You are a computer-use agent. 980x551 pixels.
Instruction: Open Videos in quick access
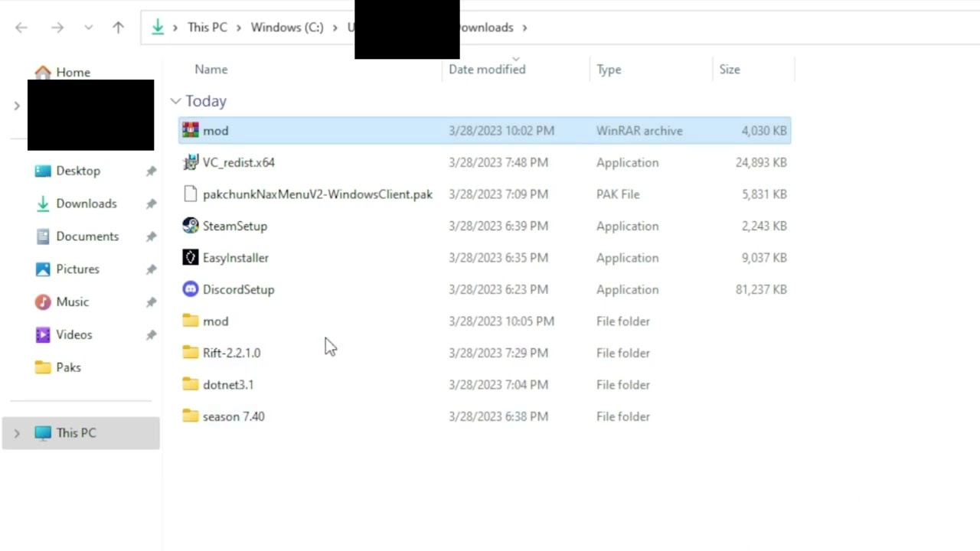coord(73,335)
